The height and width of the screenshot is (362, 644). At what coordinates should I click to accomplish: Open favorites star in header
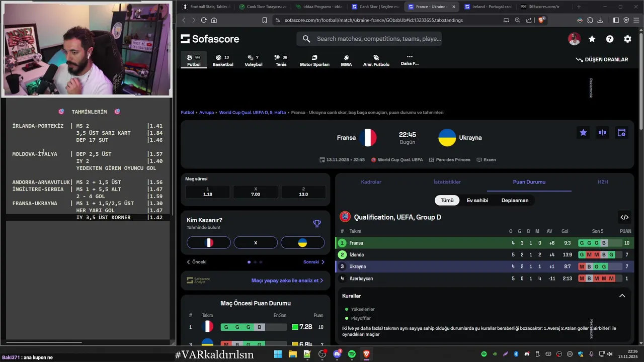click(592, 39)
